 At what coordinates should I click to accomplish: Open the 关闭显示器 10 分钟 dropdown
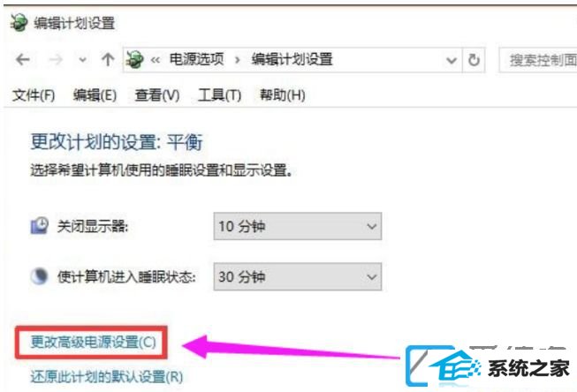point(297,226)
